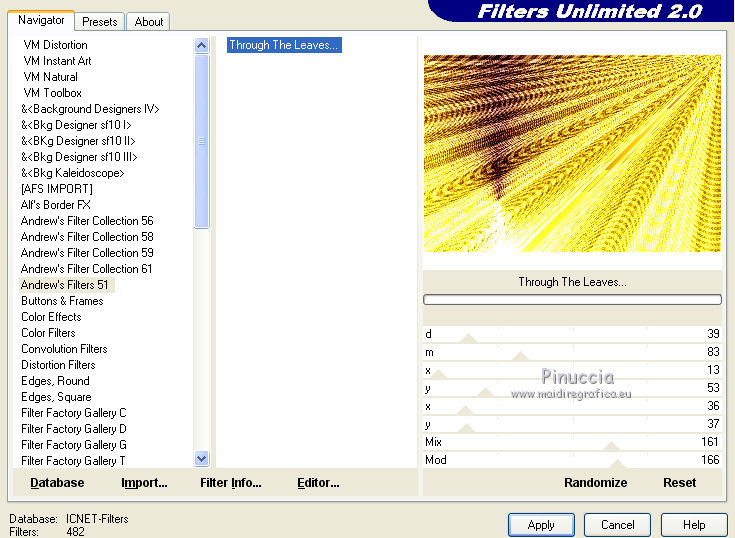The height and width of the screenshot is (538, 735).
Task: Select Andrew's Filter Collection 61
Action: coord(86,269)
